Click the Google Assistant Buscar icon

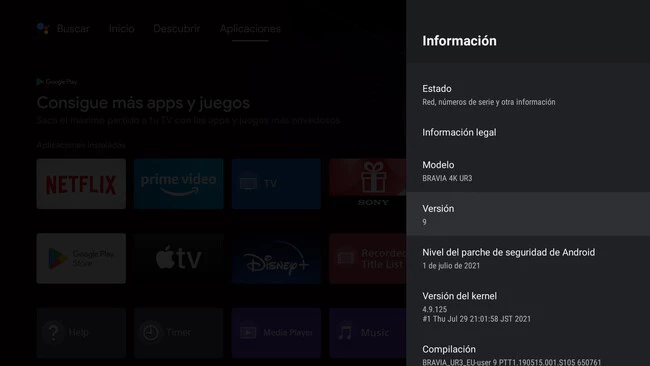pos(43,28)
